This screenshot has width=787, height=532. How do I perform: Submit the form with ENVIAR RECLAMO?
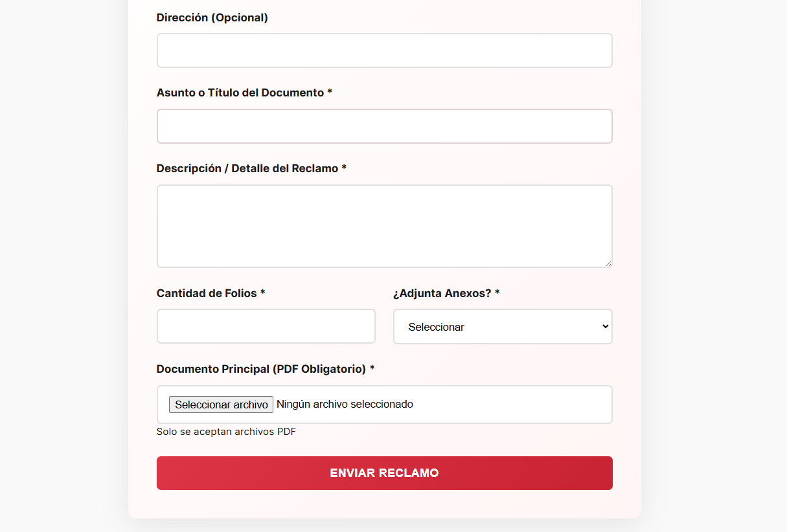[384, 473]
